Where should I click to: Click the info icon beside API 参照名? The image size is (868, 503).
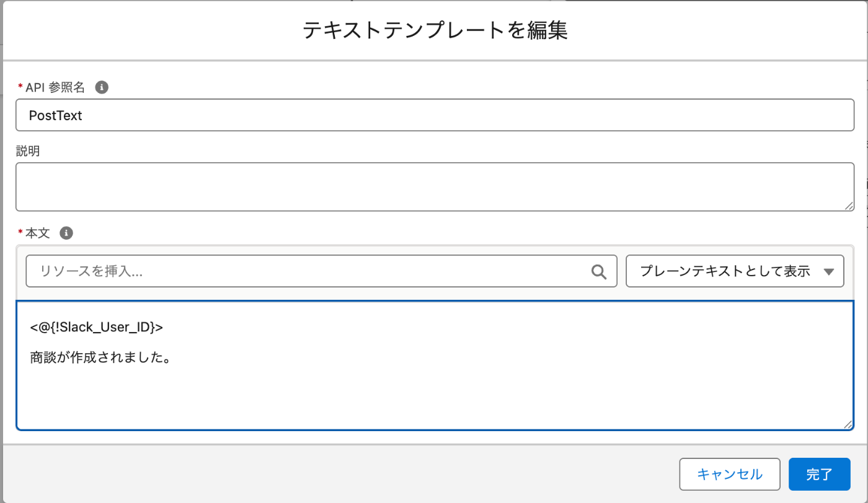102,87
